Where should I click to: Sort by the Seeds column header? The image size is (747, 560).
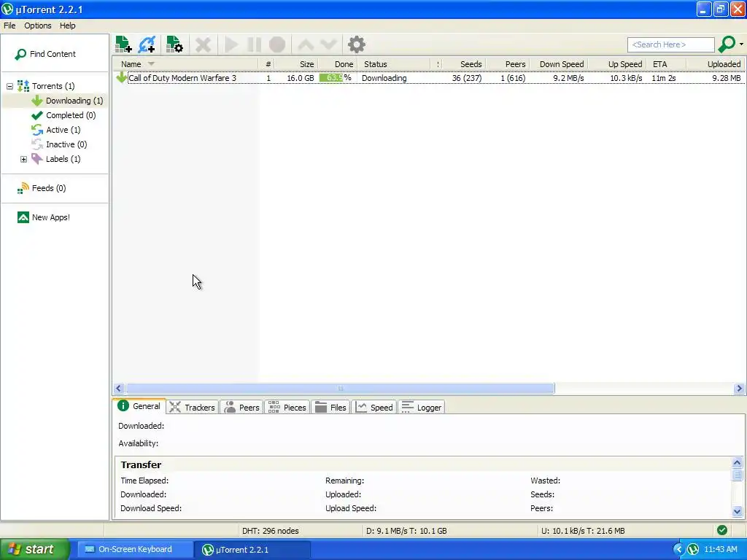(x=465, y=64)
